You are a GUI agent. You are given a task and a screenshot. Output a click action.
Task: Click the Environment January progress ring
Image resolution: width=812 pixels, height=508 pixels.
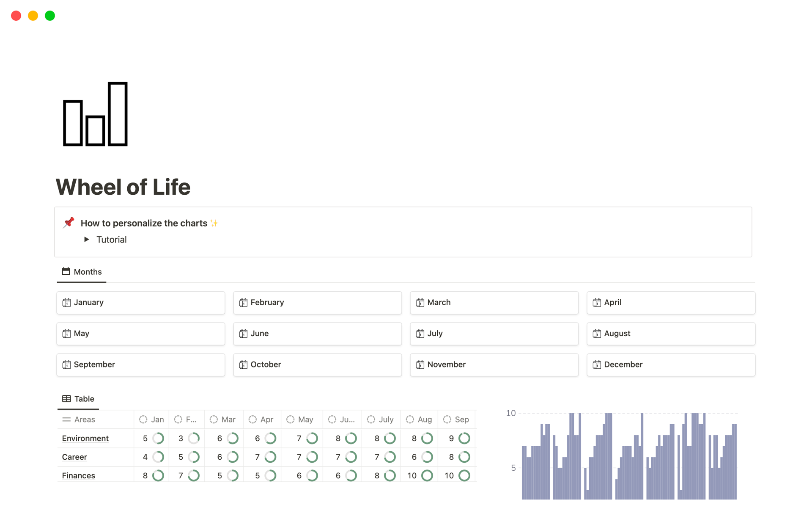coord(158,438)
